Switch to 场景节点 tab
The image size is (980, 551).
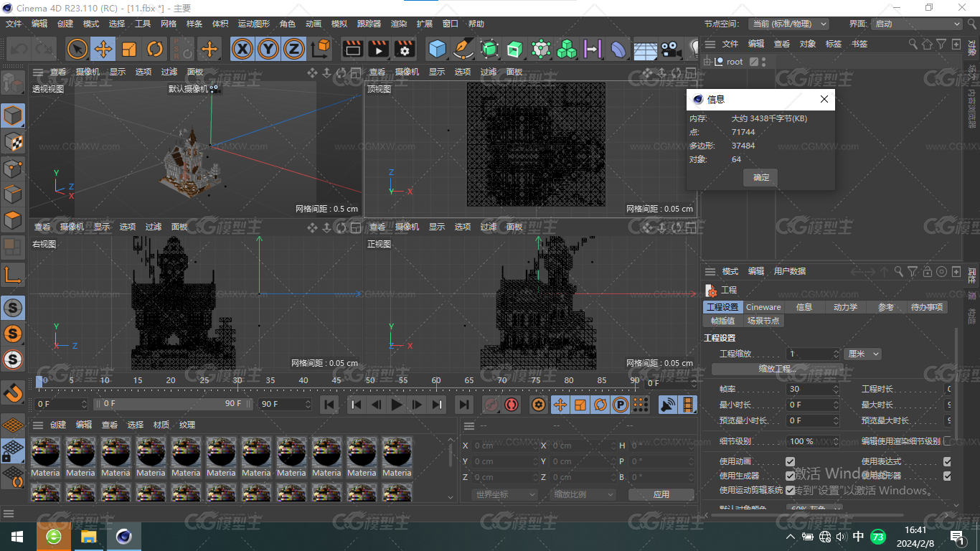click(763, 321)
